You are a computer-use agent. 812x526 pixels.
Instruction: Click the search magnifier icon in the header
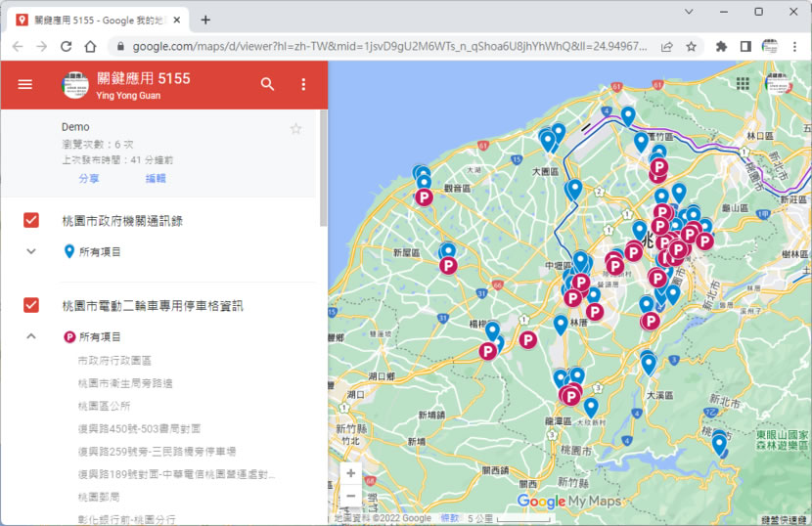tap(267, 84)
